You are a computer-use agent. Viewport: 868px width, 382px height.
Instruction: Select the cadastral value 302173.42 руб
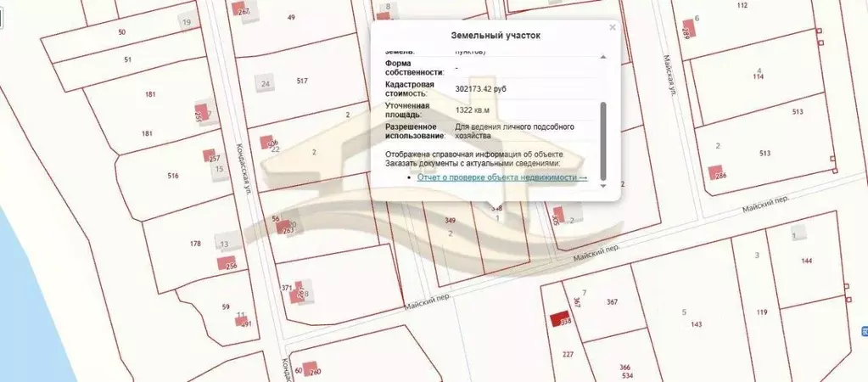[480, 88]
